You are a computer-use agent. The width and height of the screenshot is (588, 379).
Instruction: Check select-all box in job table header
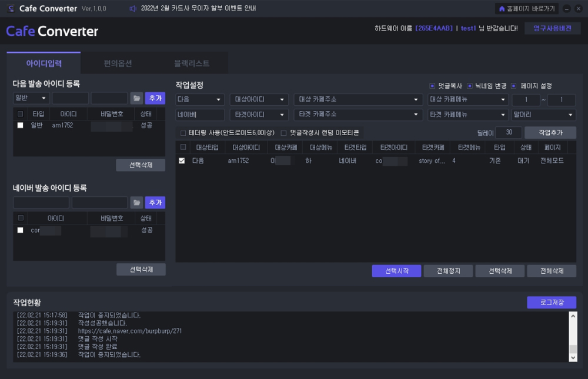pyautogui.click(x=183, y=147)
